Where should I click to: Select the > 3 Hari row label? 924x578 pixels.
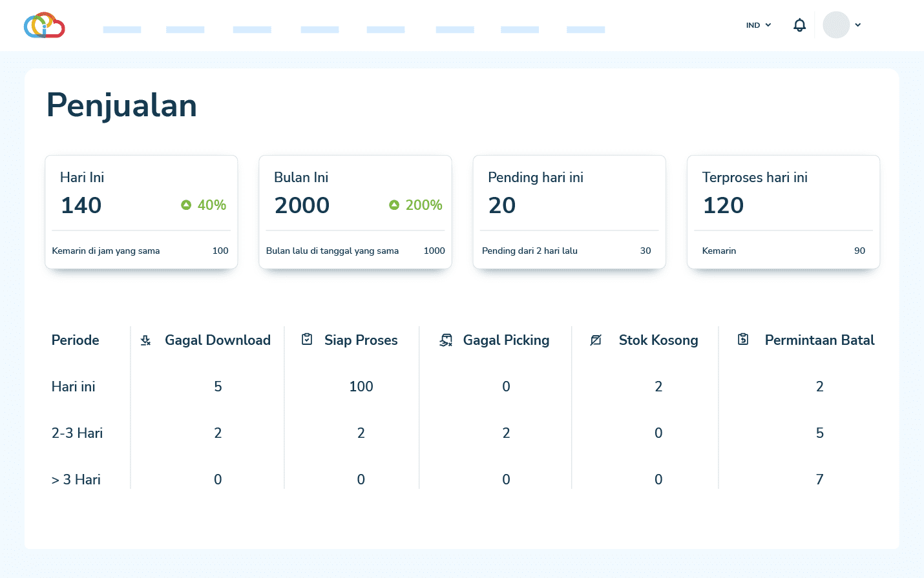point(76,480)
